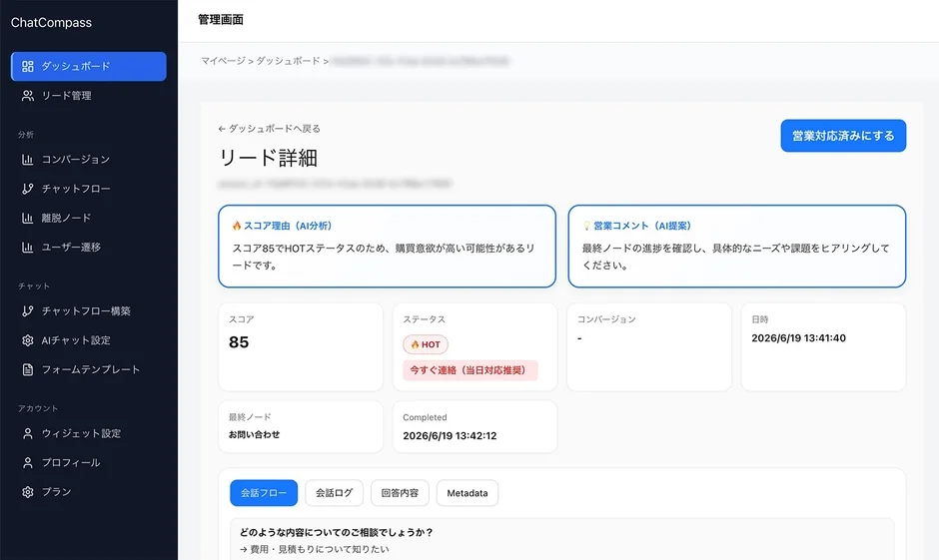This screenshot has height=560, width=939.
Task: Click 営業対応済みにする button
Action: point(843,136)
